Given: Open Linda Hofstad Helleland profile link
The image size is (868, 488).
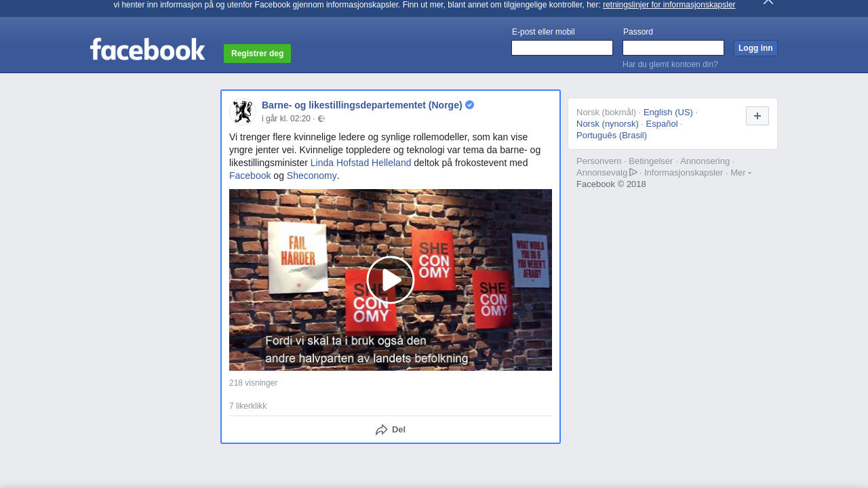Looking at the screenshot, I should tap(361, 163).
